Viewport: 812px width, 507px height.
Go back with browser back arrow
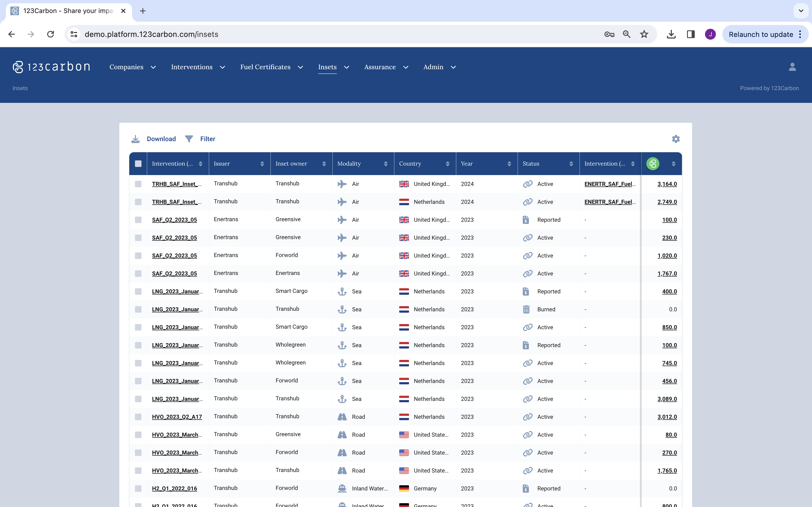(x=11, y=34)
